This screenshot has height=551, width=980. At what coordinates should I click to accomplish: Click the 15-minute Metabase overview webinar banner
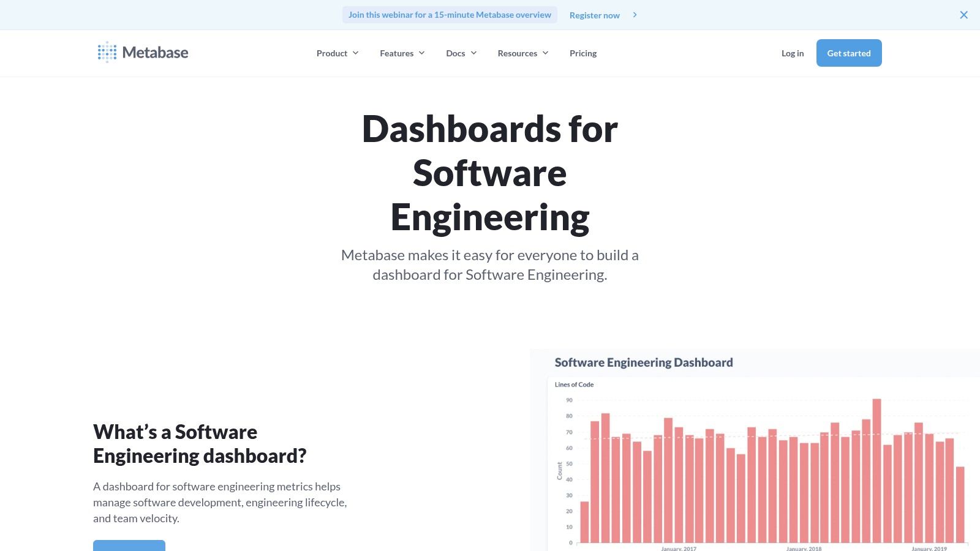point(450,15)
